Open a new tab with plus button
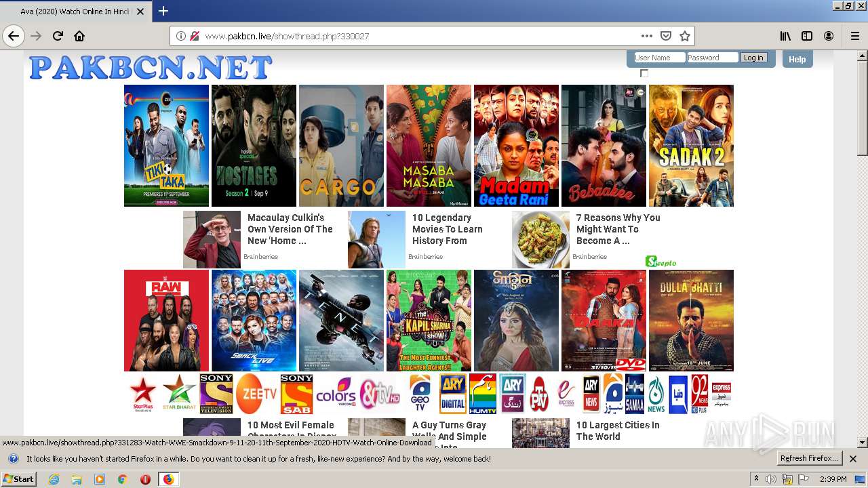 click(x=163, y=11)
